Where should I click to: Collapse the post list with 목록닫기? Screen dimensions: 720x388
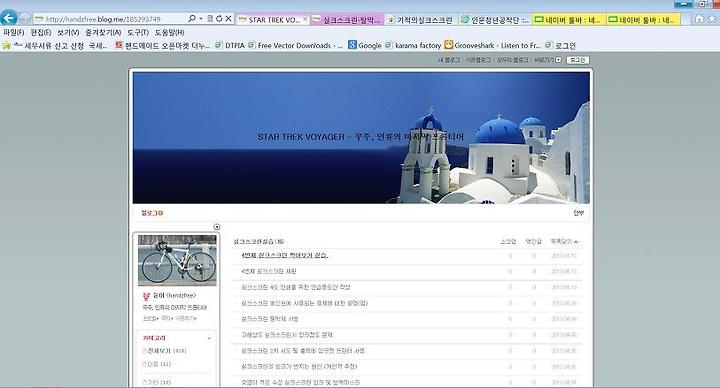click(x=564, y=242)
